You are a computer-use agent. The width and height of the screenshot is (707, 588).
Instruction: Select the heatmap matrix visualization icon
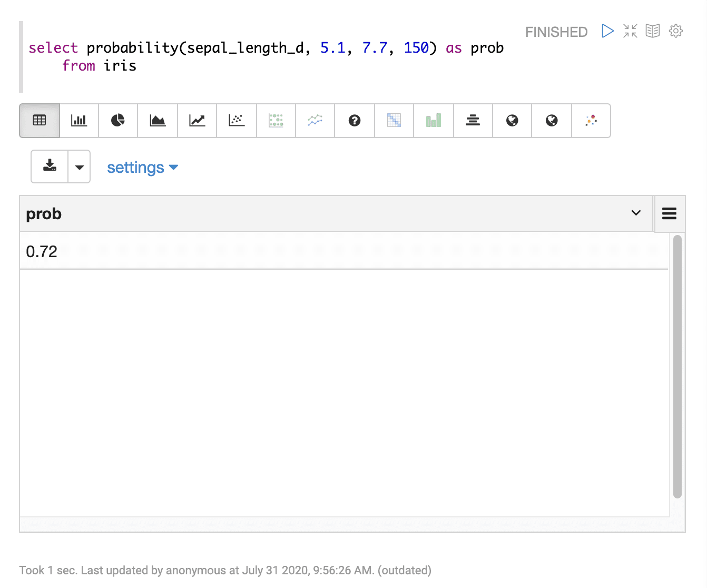tap(394, 121)
